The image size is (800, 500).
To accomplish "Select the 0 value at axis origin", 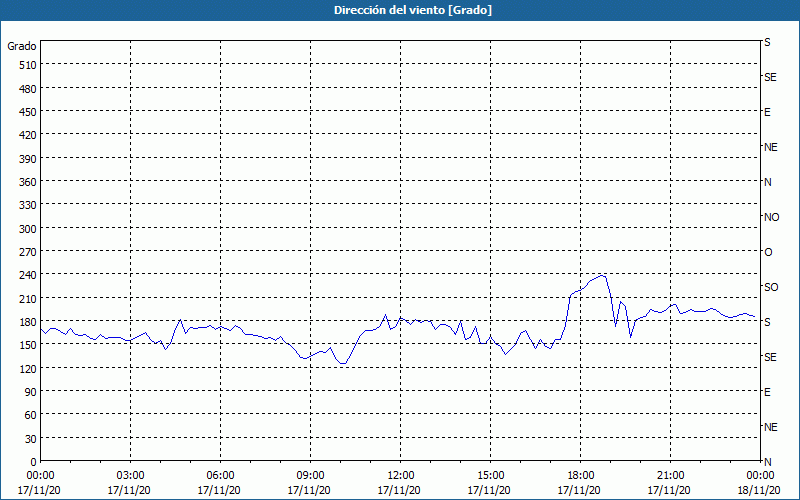I will click(34, 462).
